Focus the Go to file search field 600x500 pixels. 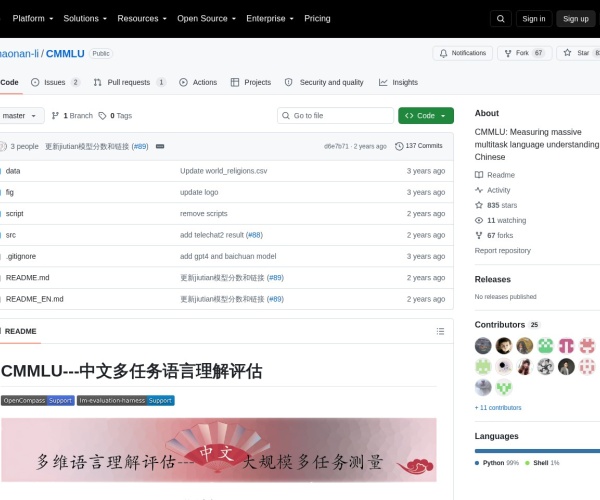[335, 116]
